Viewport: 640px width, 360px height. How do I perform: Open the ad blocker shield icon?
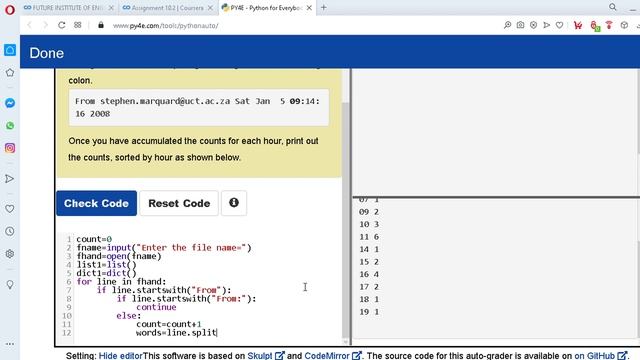coord(533,25)
